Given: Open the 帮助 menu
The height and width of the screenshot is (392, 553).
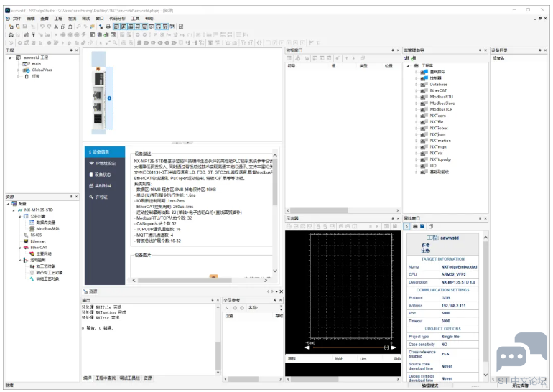Looking at the screenshot, I should click(x=149, y=19).
